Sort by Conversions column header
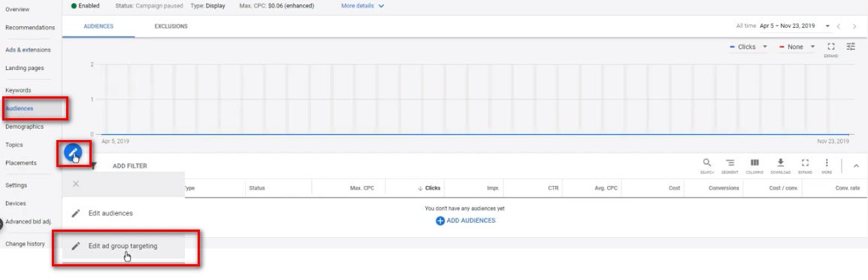 pyautogui.click(x=724, y=188)
